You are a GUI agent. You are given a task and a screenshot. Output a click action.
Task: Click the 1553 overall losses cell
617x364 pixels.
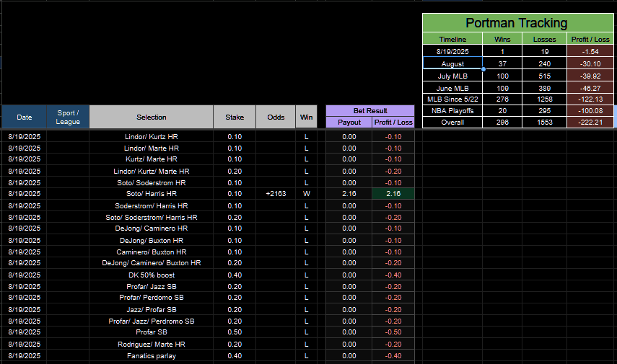[544, 123]
